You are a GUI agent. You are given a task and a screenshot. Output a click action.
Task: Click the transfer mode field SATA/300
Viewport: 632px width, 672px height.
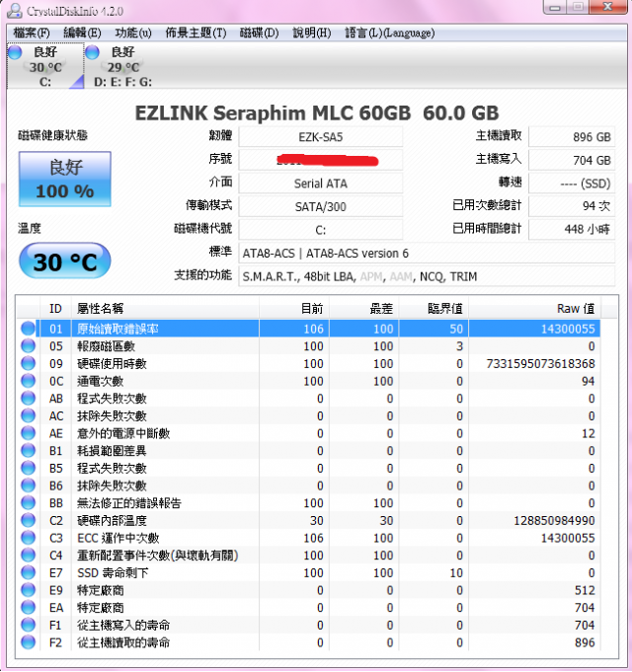point(320,206)
